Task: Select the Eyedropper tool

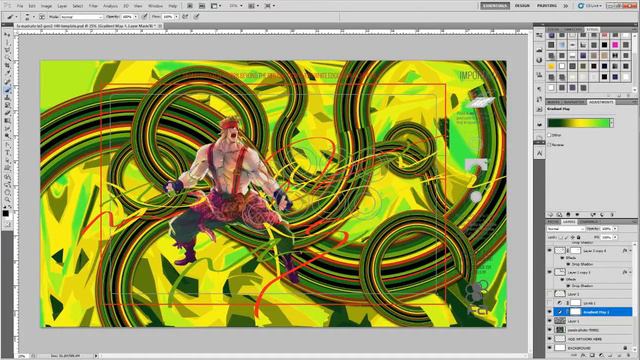Action: (7, 73)
